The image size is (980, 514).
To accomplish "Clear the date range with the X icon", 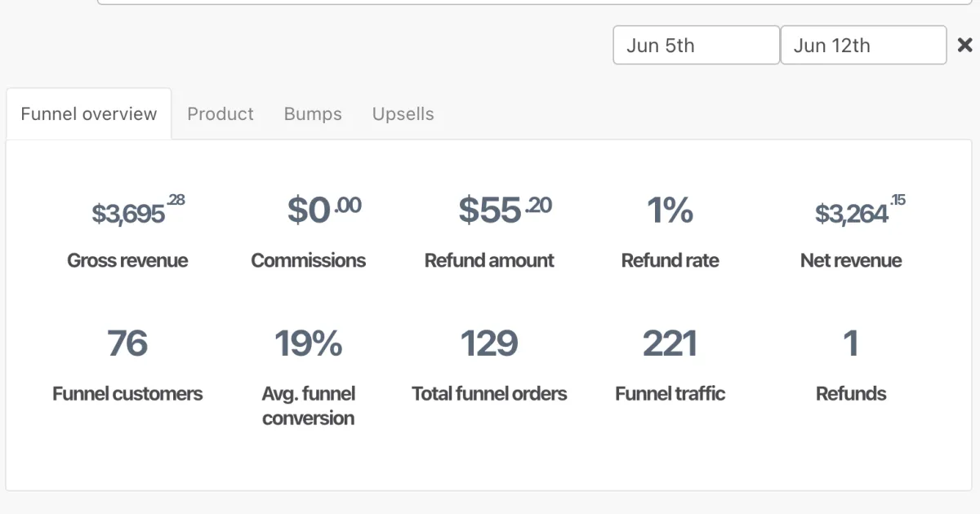I will 964,46.
